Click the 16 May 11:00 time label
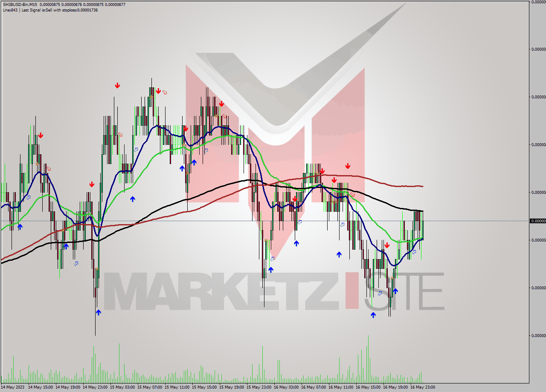This screenshot has width=546, height=392. (x=342, y=387)
